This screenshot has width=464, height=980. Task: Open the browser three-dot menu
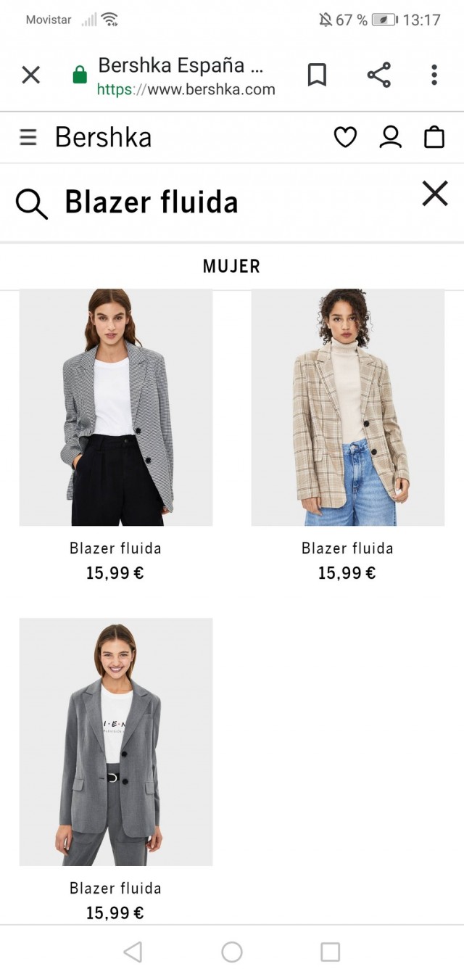[x=434, y=75]
